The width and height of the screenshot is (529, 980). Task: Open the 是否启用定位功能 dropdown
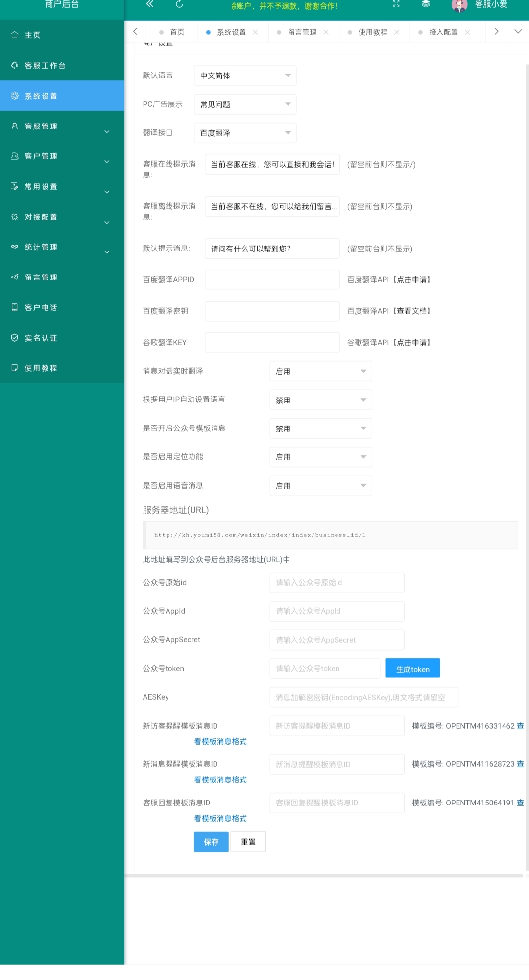tap(321, 457)
